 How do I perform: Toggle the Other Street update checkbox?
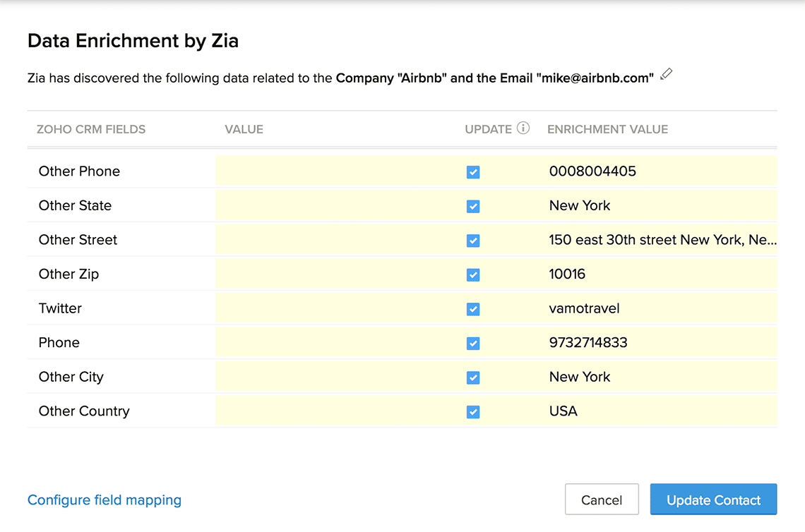tap(473, 241)
